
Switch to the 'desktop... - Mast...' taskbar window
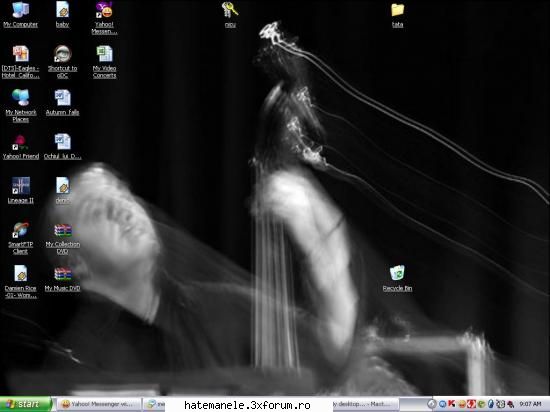tap(365, 404)
